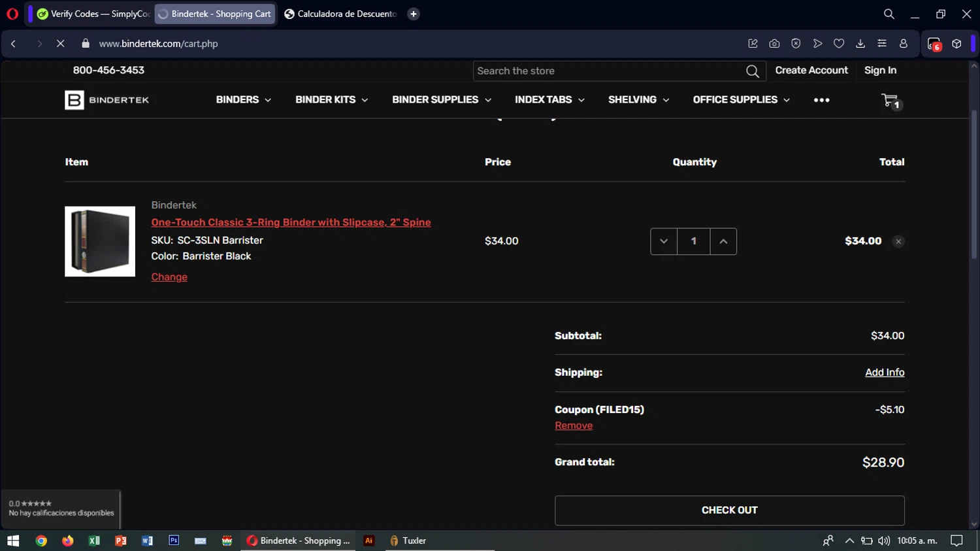Open the extensions cube icon
980x551 pixels.
pyautogui.click(x=956, y=44)
